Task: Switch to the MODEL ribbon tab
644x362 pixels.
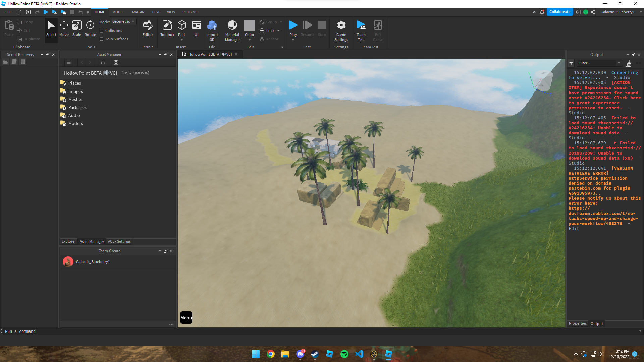Action: [x=118, y=12]
